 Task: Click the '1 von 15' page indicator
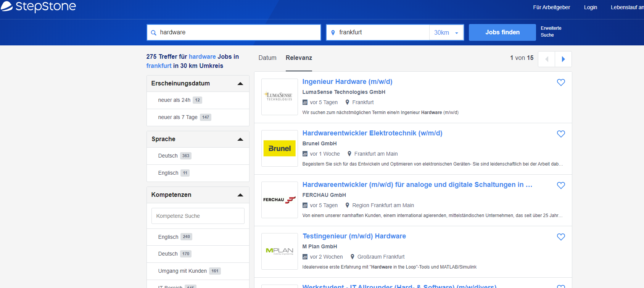(522, 58)
